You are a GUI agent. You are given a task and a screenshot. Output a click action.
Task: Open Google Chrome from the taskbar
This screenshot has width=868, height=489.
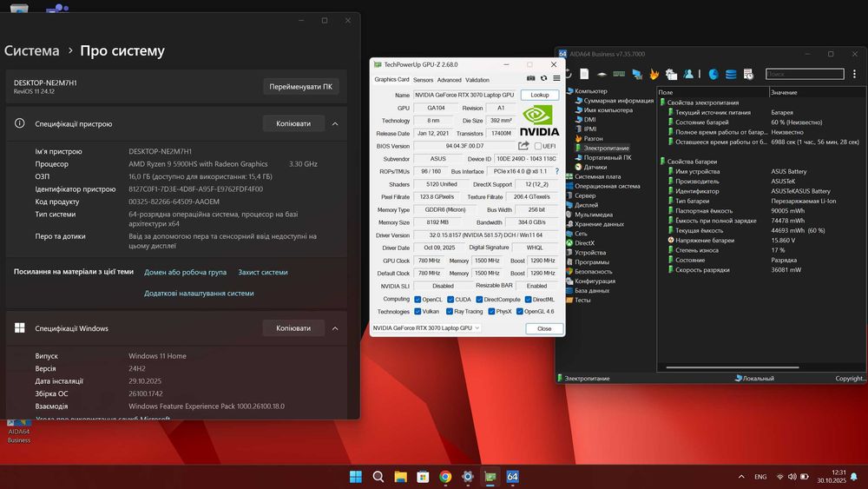(445, 476)
